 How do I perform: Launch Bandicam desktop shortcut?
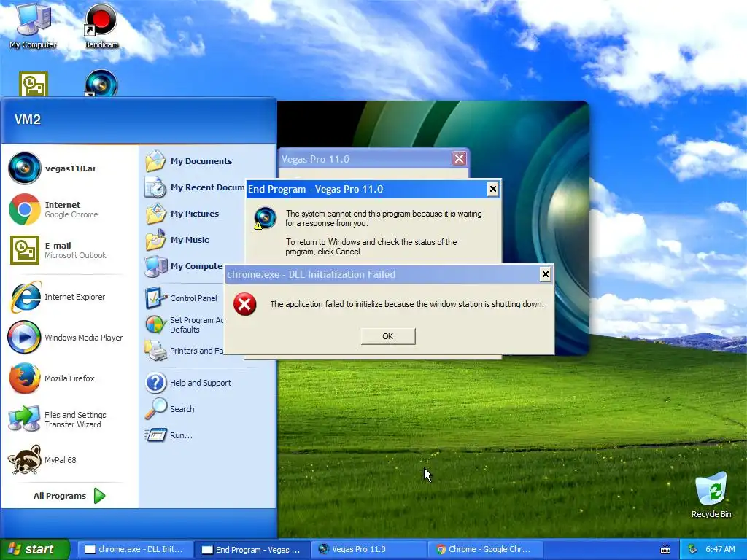(101, 26)
